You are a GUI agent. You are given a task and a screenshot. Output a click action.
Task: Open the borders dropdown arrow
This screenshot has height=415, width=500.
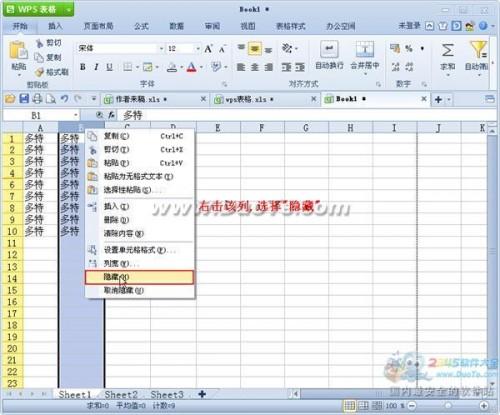pos(137,67)
